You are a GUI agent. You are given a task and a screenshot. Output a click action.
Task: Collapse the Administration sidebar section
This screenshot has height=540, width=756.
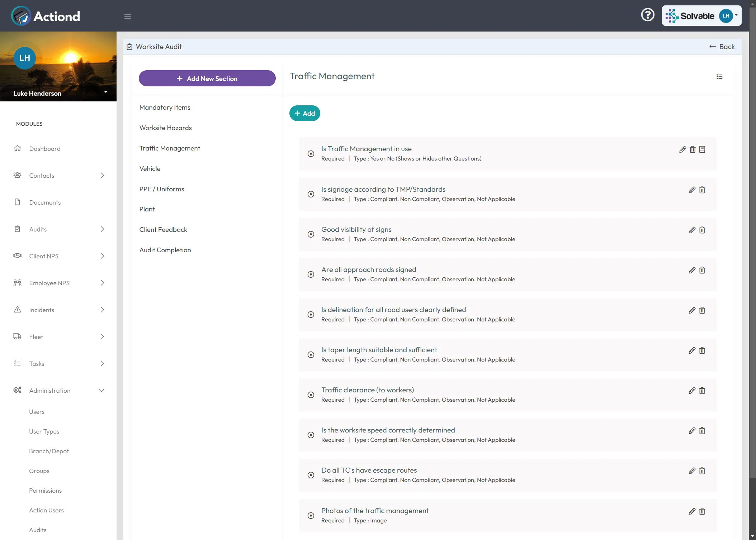[x=101, y=391]
